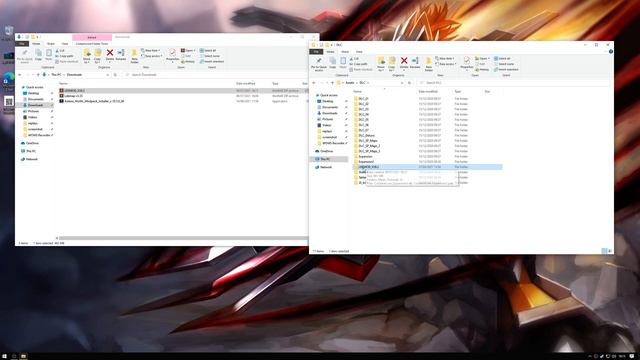640x360 pixels.
Task: Expand Open dropdown in DLC window ribbon
Action: coord(483,59)
